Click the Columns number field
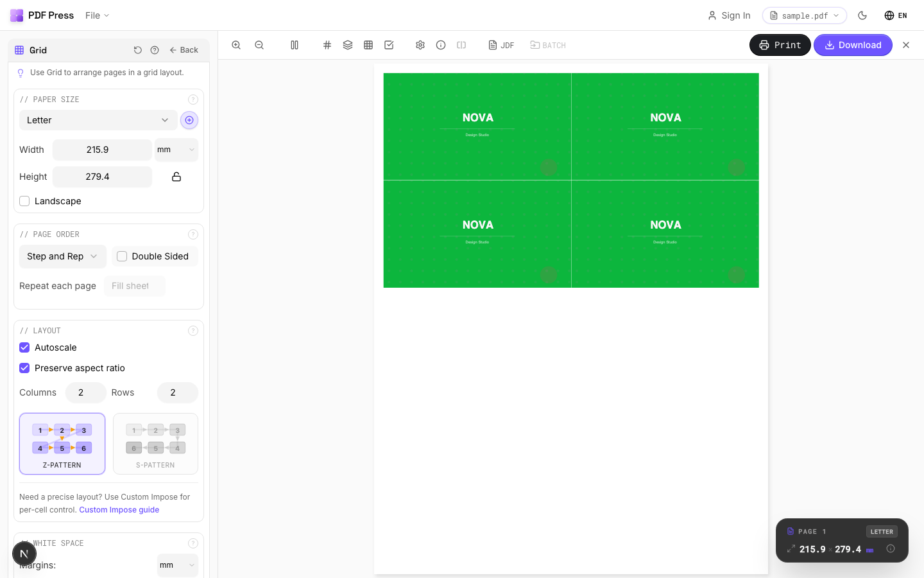The height and width of the screenshot is (578, 924). 85,392
